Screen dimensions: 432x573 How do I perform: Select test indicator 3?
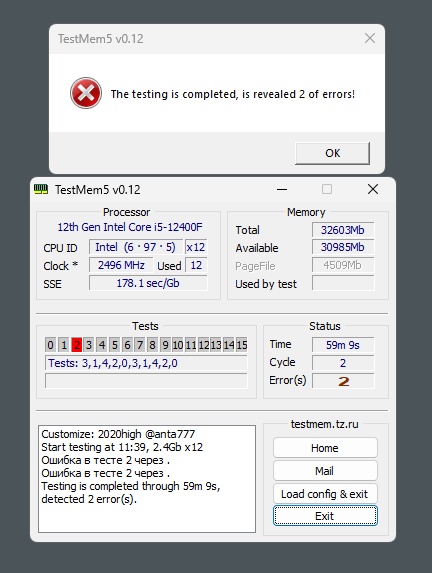tap(89, 345)
